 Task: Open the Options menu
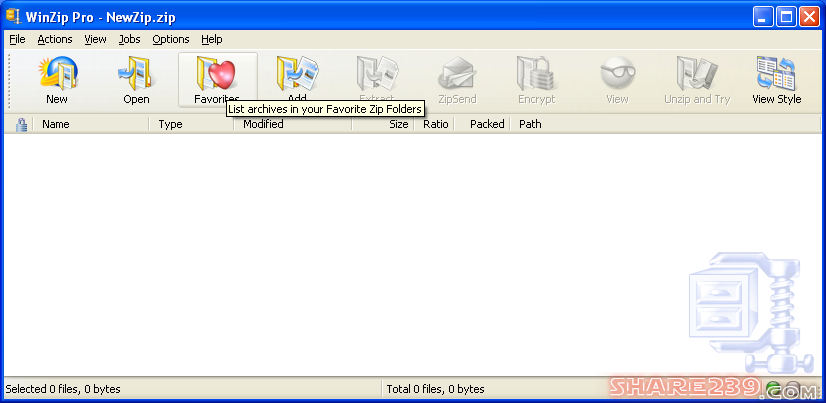tap(171, 39)
